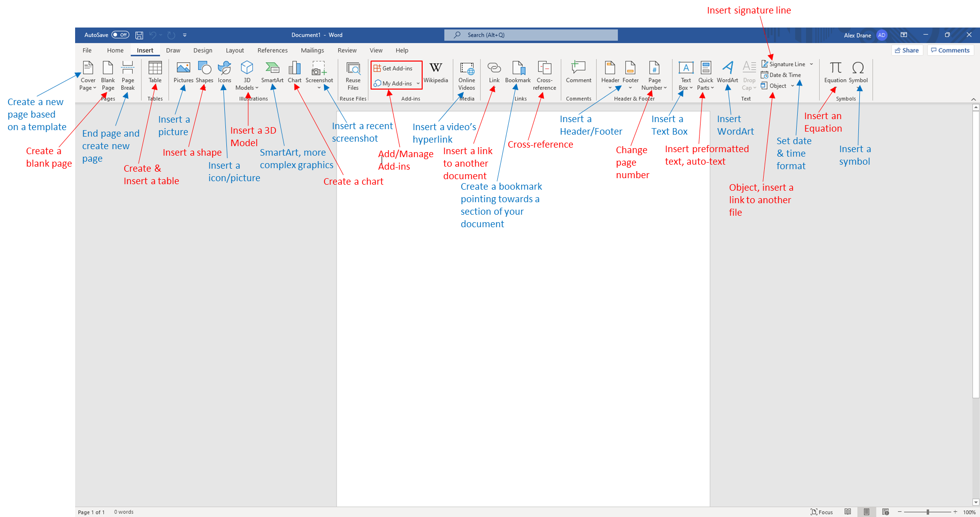
Task: Open the Comments button at top right
Action: (x=950, y=51)
